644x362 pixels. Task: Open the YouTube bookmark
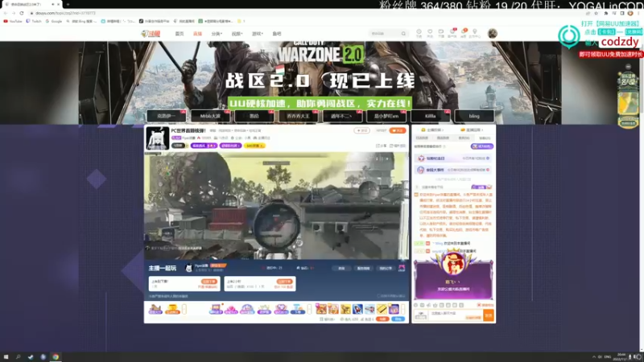(x=13, y=21)
